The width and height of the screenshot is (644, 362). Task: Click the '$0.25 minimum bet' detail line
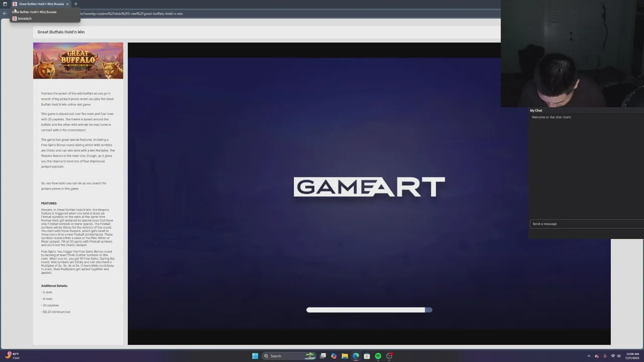[x=56, y=312]
